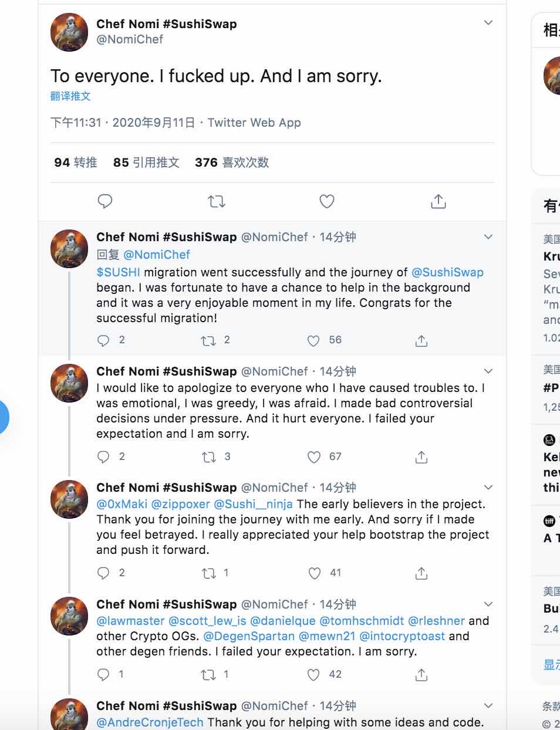The width and height of the screenshot is (560, 730).
Task: Retweet the '$SUSHI migration' reply tweet
Action: (208, 340)
